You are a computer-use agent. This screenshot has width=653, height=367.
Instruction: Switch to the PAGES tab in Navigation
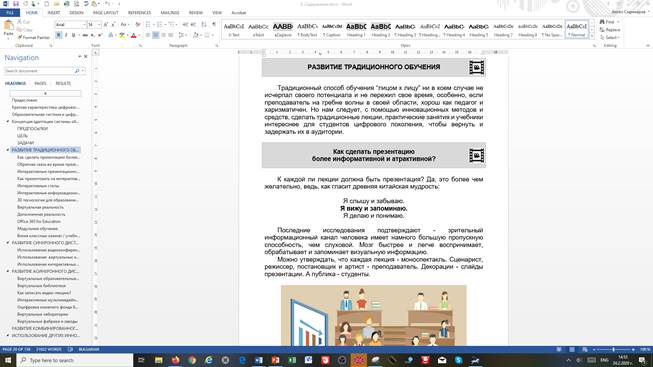[x=40, y=83]
